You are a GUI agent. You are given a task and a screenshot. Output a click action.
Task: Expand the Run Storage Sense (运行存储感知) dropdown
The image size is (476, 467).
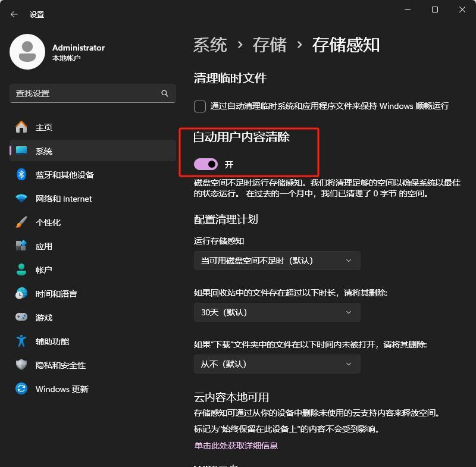(x=277, y=261)
